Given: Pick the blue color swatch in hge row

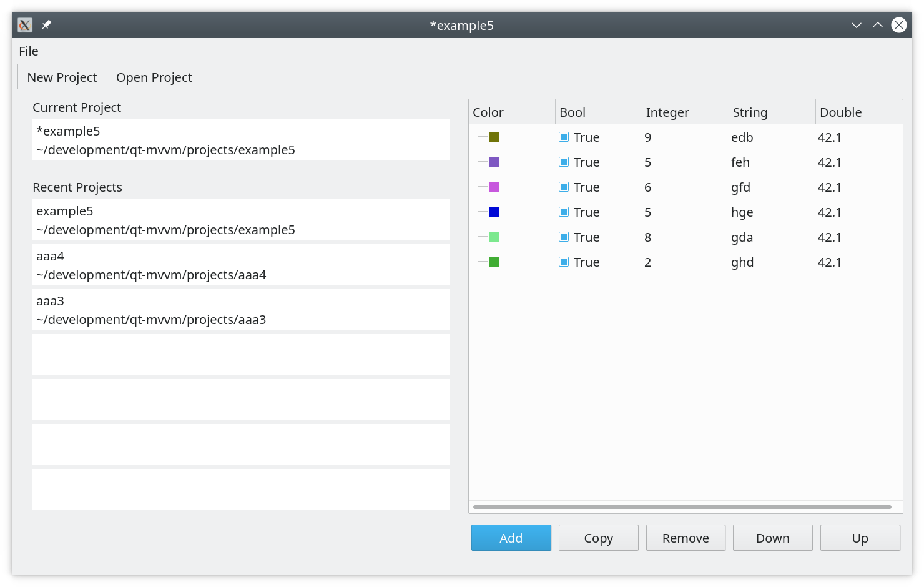Looking at the screenshot, I should (x=494, y=212).
